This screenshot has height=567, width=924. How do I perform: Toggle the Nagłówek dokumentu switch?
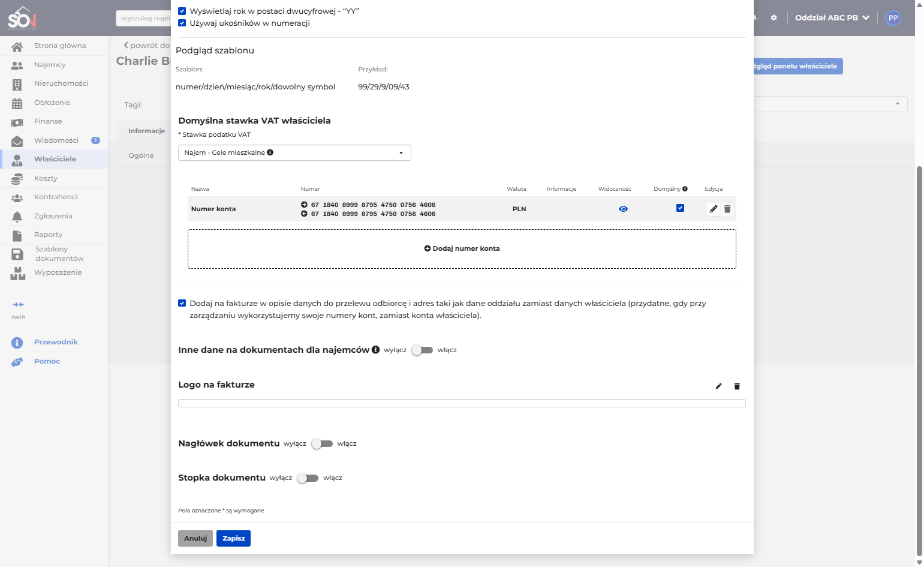322,443
